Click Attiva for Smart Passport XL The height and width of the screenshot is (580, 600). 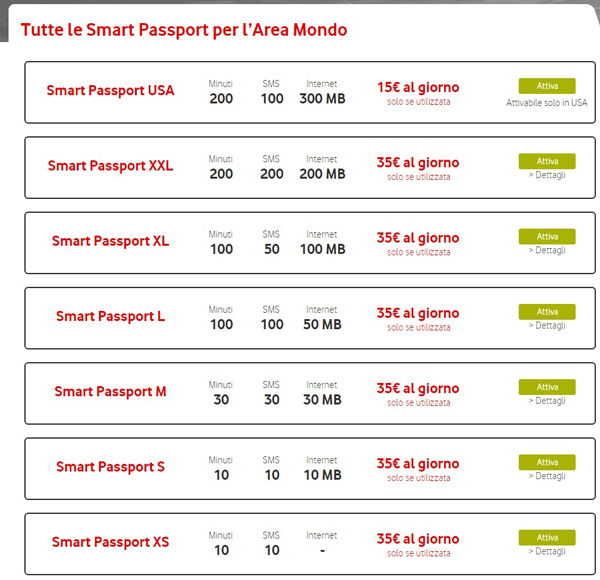coord(547,236)
